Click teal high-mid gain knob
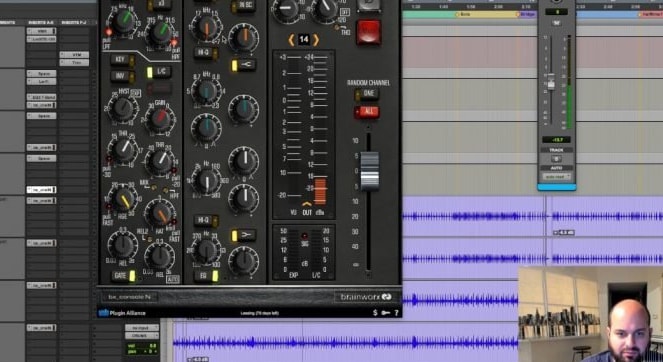 (x=244, y=110)
